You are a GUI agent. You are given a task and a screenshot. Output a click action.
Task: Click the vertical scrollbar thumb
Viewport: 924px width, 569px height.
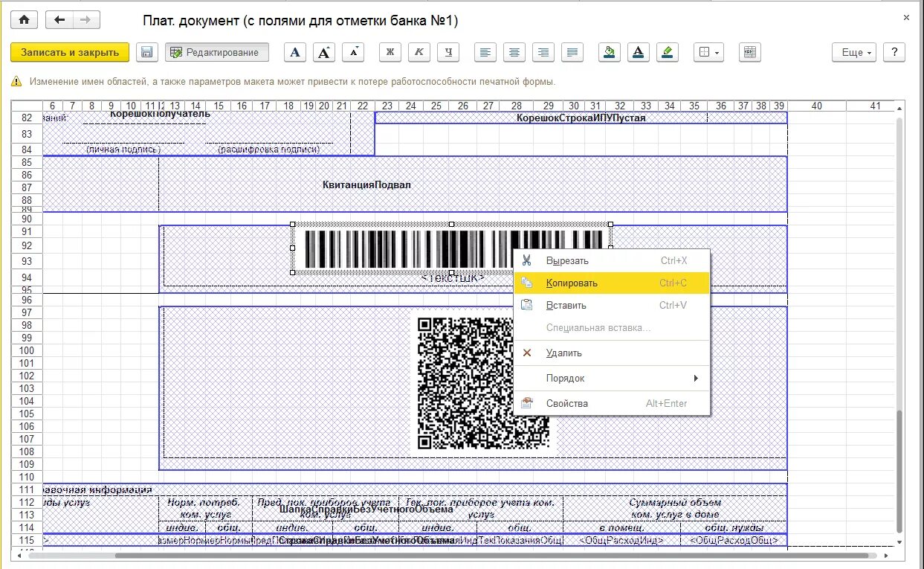(x=899, y=471)
